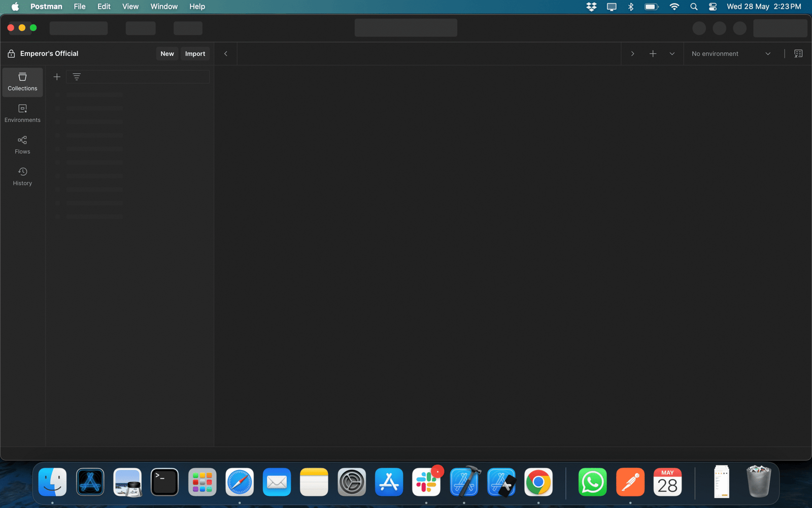The height and width of the screenshot is (508, 812).
Task: Open the File menu
Action: (x=79, y=7)
